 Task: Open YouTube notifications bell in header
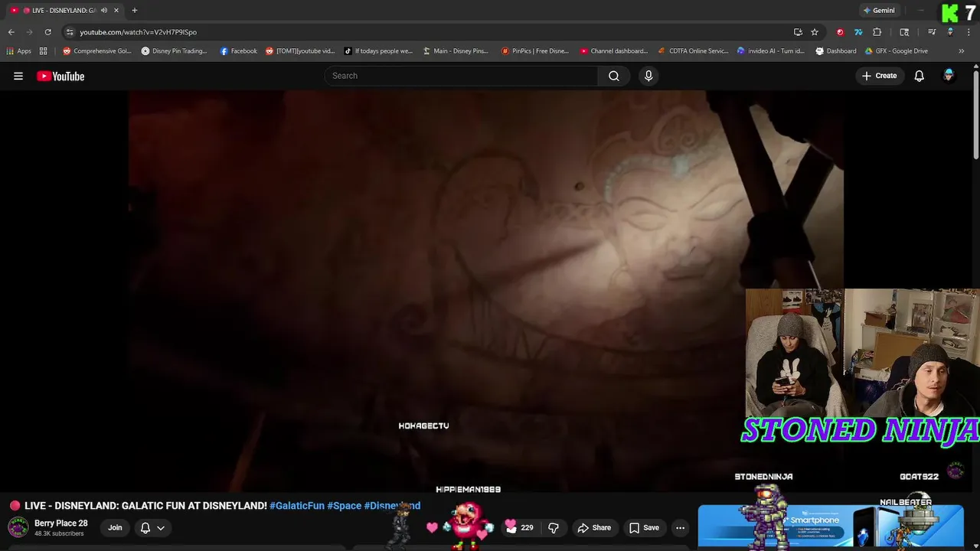(x=920, y=76)
